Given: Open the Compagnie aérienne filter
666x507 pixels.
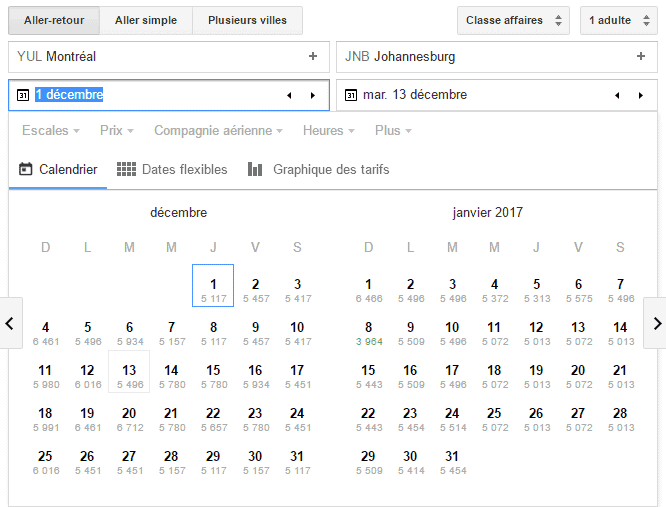Looking at the screenshot, I should coord(218,131).
